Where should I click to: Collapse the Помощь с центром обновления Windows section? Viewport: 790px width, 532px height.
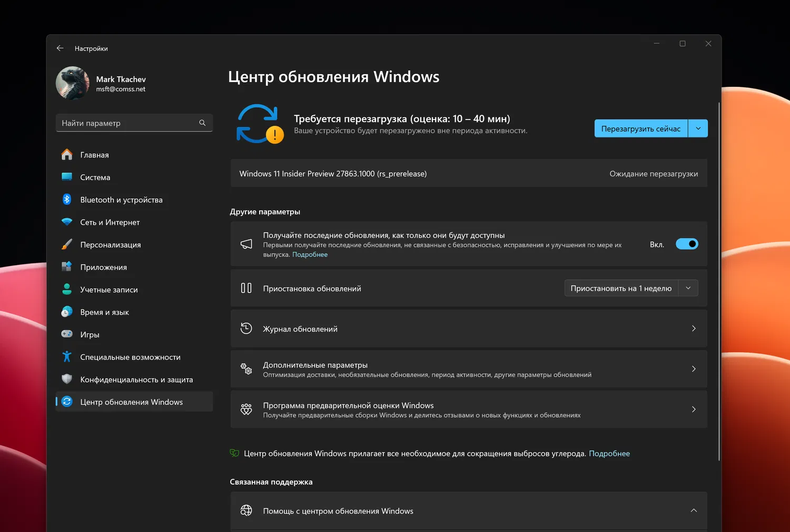[x=694, y=510]
